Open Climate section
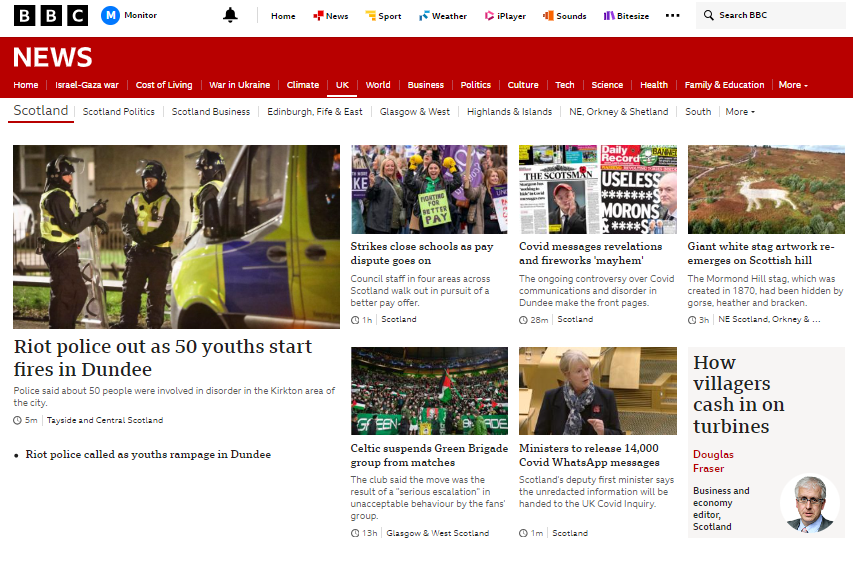This screenshot has width=853, height=561. [x=302, y=85]
